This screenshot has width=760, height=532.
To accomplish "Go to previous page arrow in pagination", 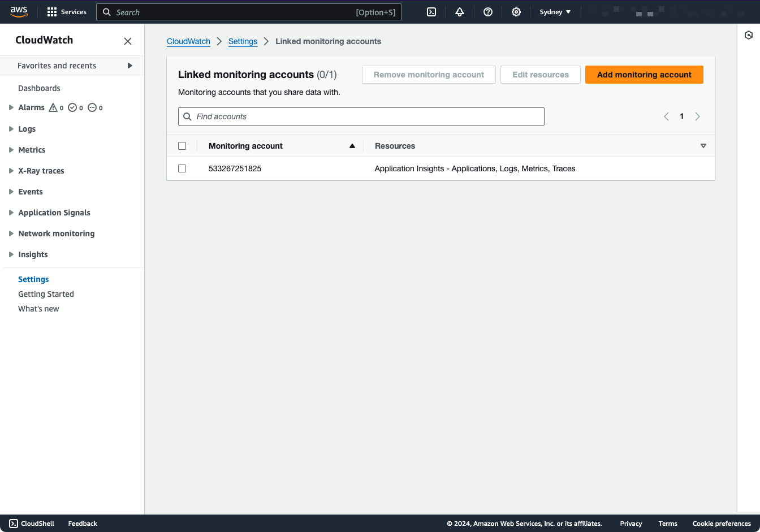I will (x=666, y=116).
